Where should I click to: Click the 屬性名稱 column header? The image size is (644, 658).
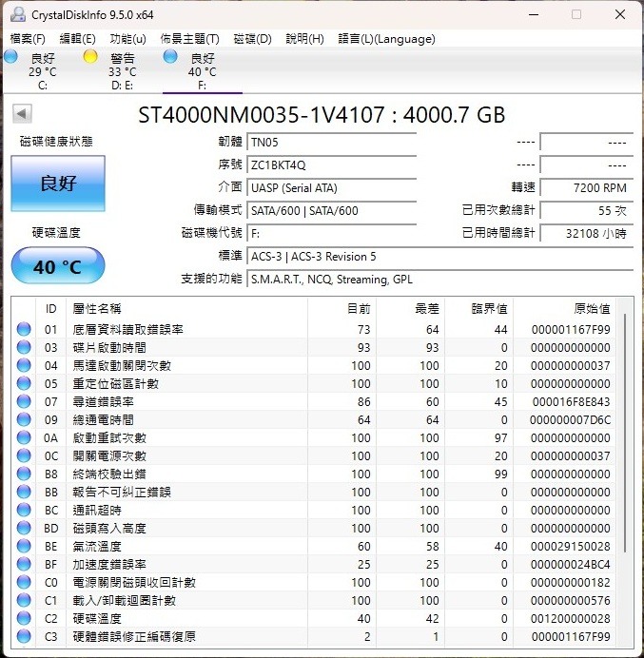coord(97,309)
